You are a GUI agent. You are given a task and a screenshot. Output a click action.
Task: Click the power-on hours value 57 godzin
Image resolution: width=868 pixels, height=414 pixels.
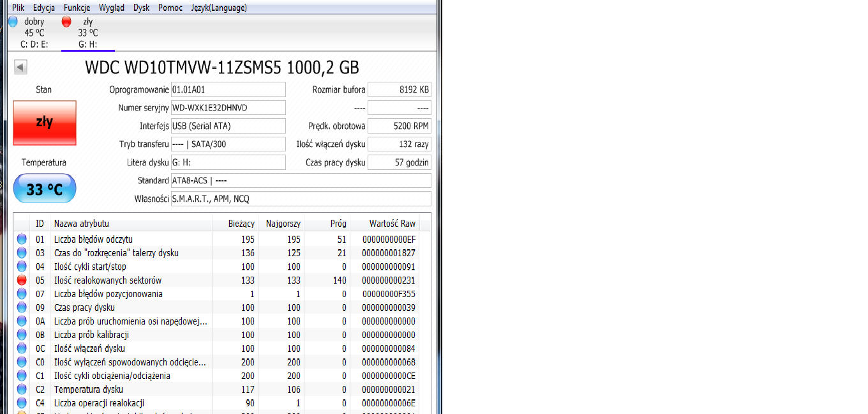(400, 162)
